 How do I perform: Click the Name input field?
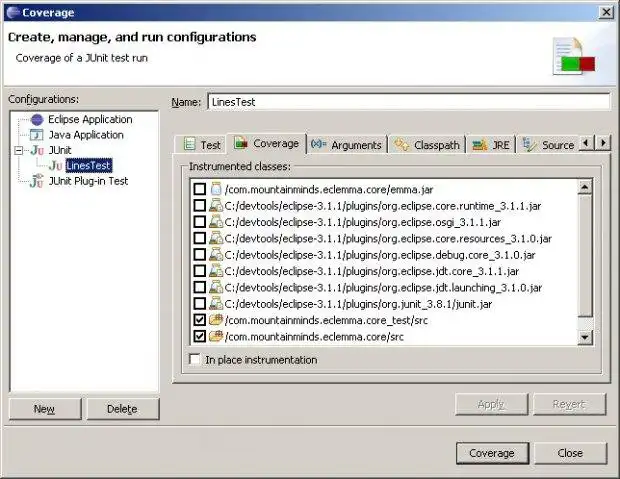click(x=409, y=102)
